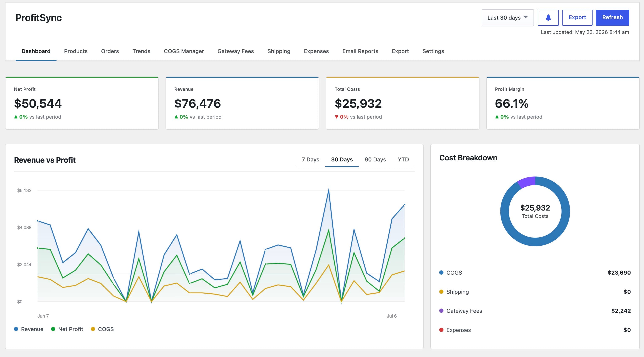The width and height of the screenshot is (644, 357).
Task: Click the Revenue card value $76,476
Action: pyautogui.click(x=198, y=103)
